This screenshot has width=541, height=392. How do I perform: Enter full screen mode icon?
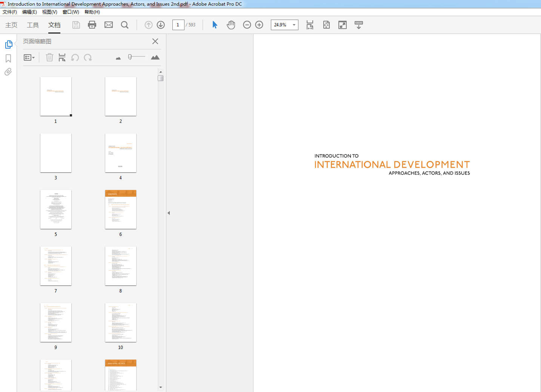343,25
